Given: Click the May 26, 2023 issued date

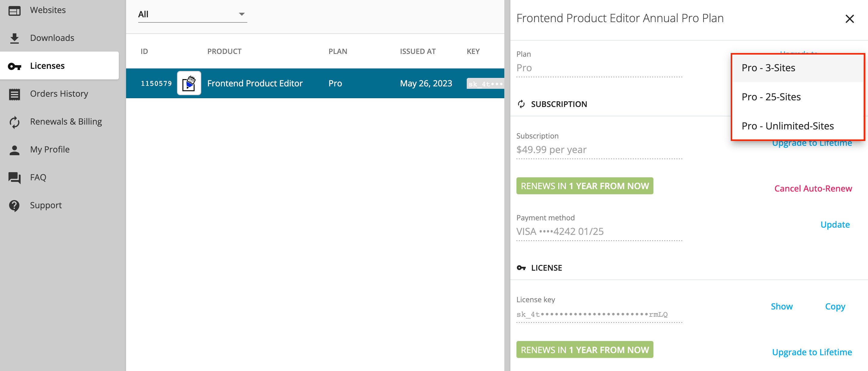Looking at the screenshot, I should point(426,83).
